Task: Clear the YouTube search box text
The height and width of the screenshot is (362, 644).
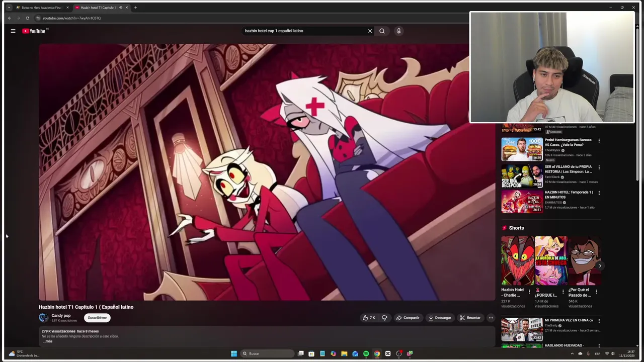Action: [x=370, y=31]
